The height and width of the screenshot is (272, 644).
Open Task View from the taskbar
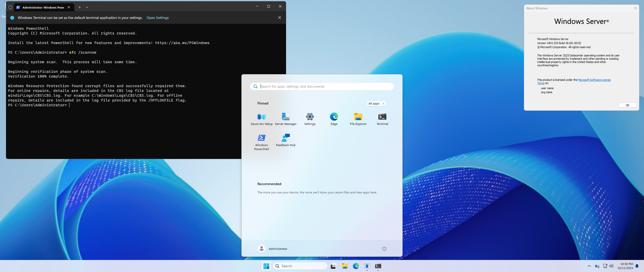point(334,266)
